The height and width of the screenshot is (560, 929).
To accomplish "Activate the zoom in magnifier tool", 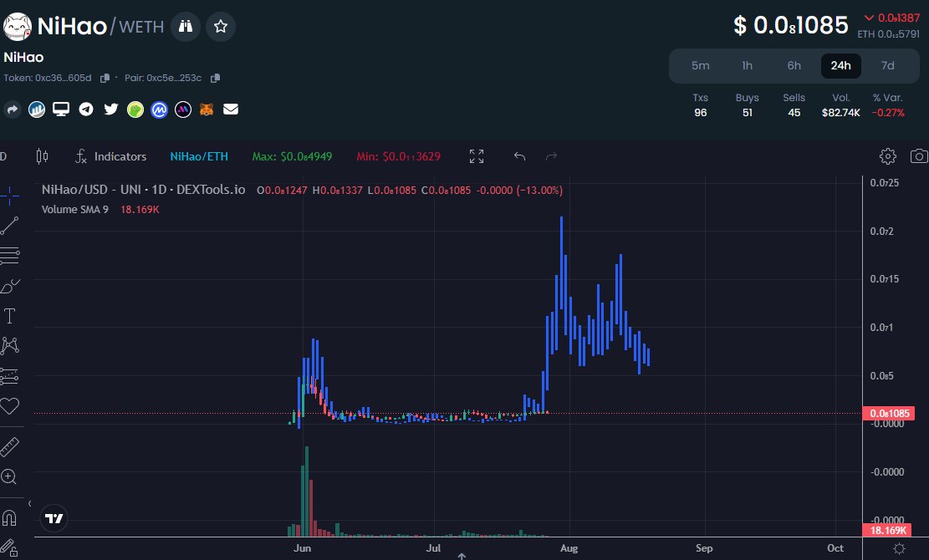I will (9, 477).
